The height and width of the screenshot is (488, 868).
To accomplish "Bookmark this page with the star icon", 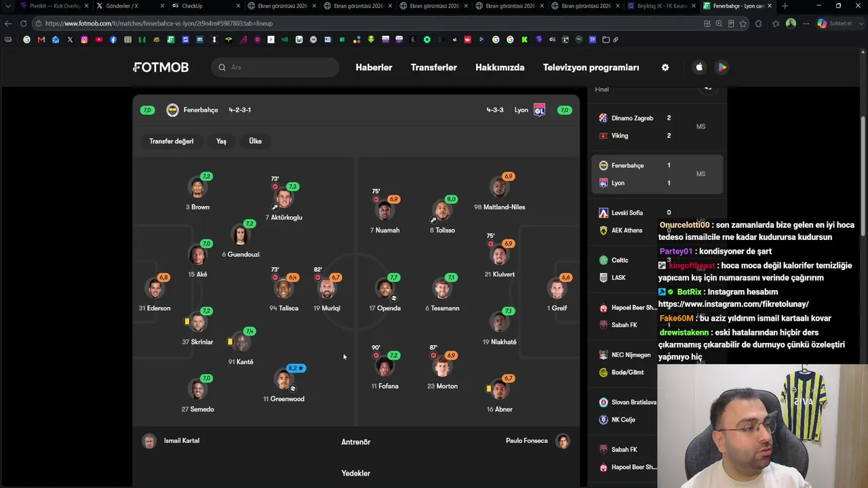I will point(743,23).
